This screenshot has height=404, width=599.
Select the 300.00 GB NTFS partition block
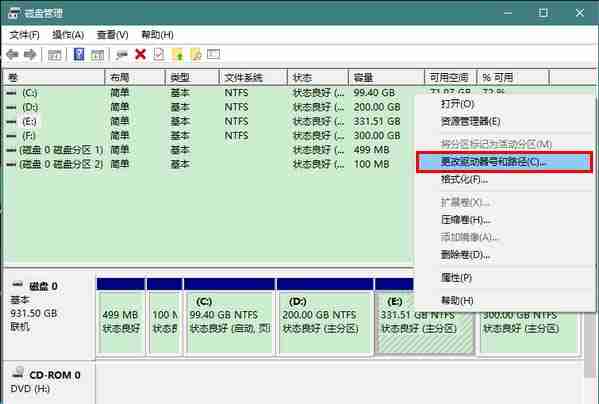pyautogui.click(x=529, y=334)
